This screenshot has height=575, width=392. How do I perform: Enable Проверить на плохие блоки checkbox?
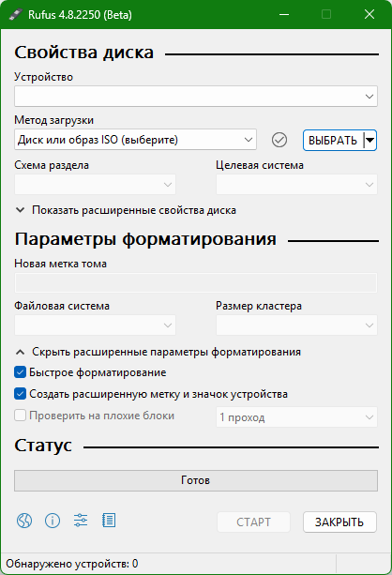pyautogui.click(x=21, y=416)
